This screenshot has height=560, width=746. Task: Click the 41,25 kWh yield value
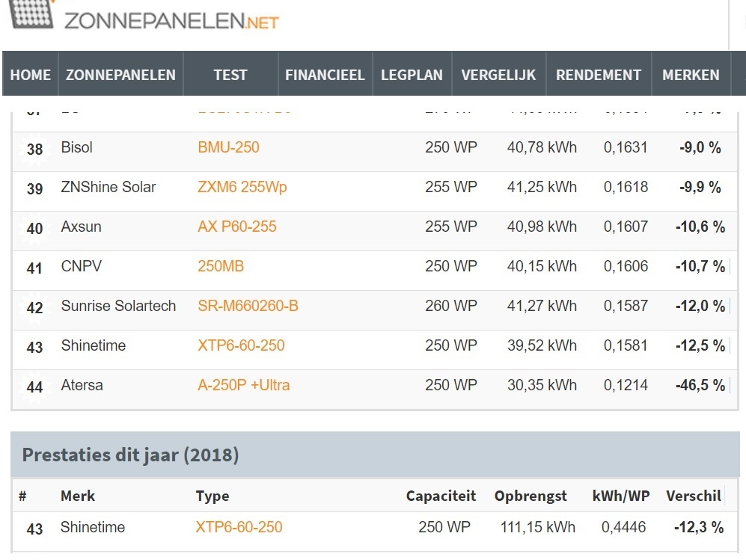(542, 188)
